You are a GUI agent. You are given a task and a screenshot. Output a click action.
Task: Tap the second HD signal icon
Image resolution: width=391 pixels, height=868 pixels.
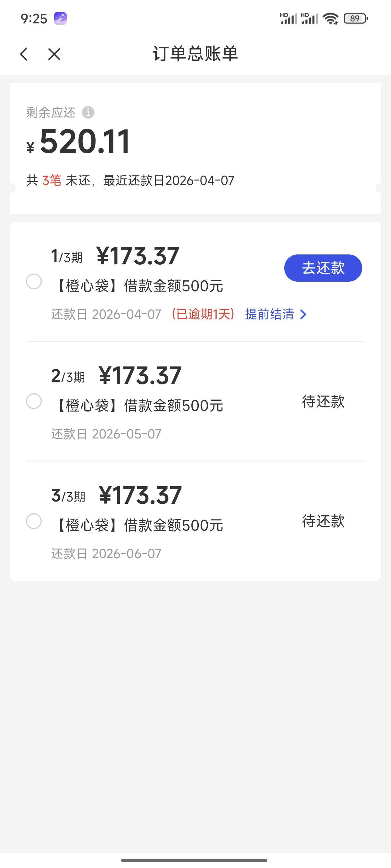pos(309,18)
